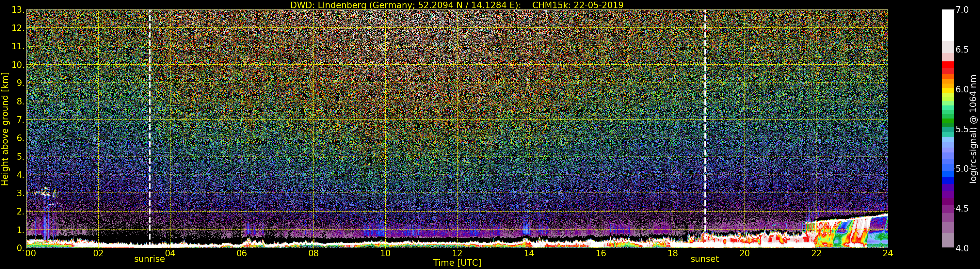Pick the white top band of the colorbar
Viewport: 980px width, 269px height.
[948, 25]
